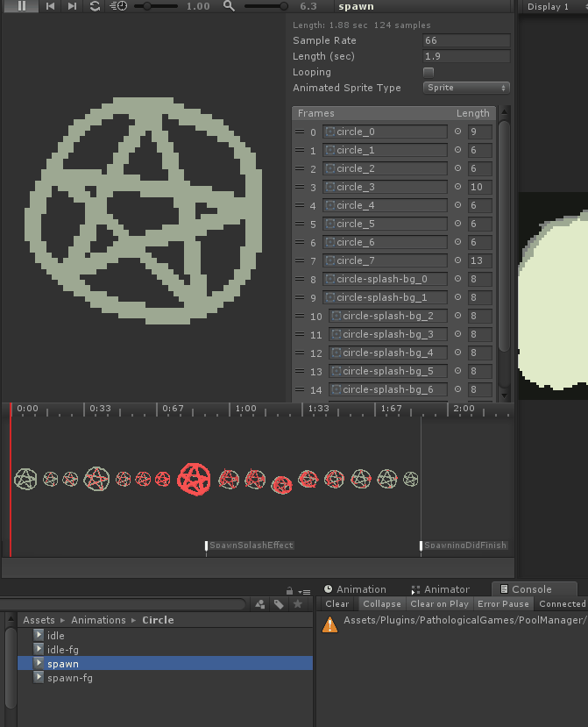This screenshot has width=588, height=727.
Task: Click the search by label tag icon
Action: click(x=279, y=604)
